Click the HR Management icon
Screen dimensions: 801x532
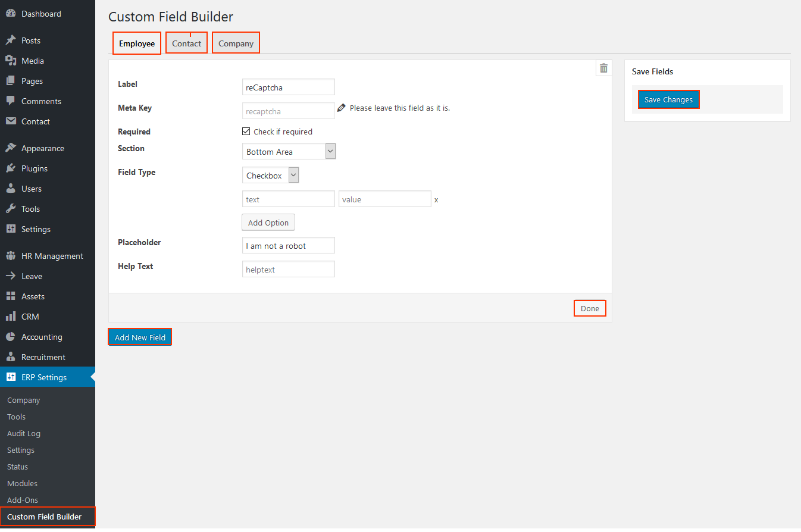[11, 255]
